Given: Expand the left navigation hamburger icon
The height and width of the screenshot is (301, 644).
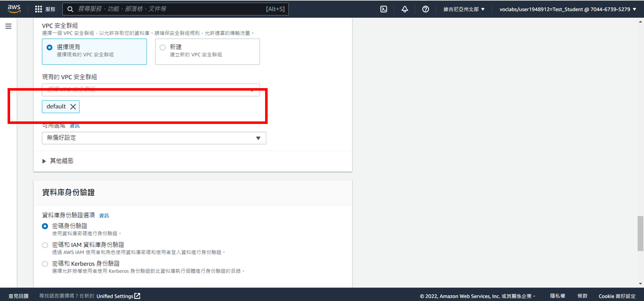Looking at the screenshot, I should pos(8,26).
